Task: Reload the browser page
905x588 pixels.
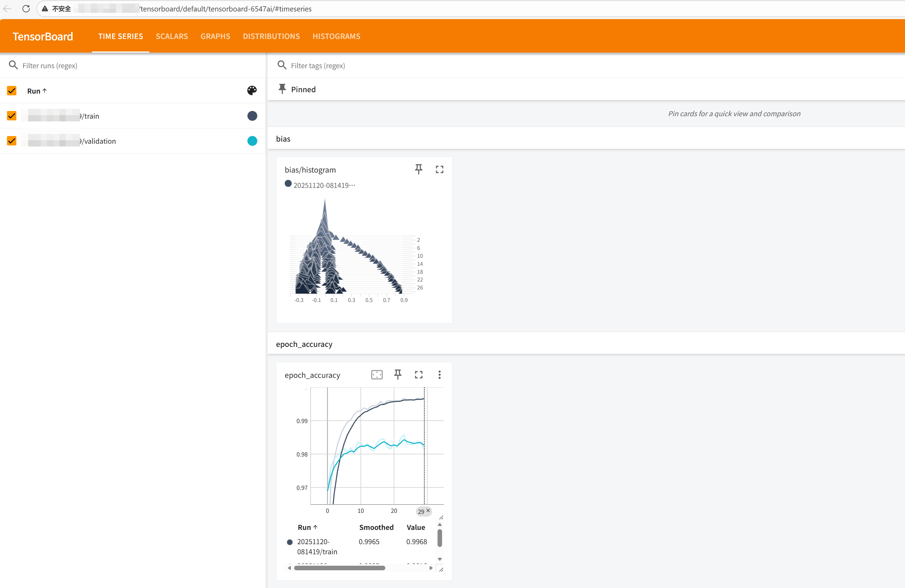Action: (26, 9)
